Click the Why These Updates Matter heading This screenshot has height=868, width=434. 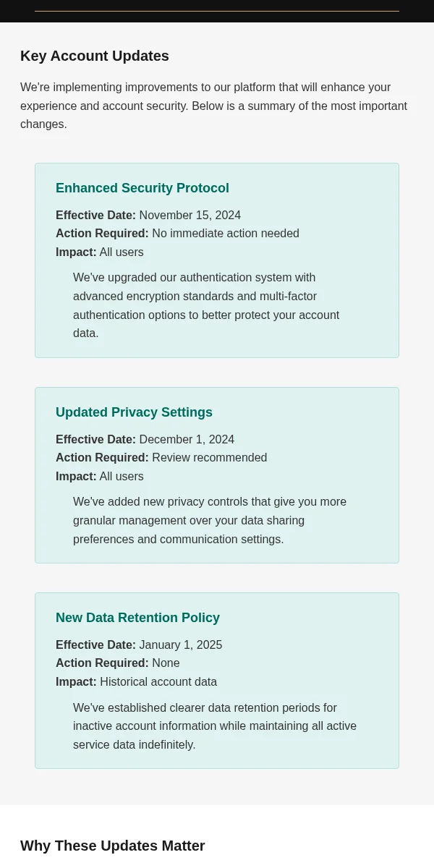(113, 846)
